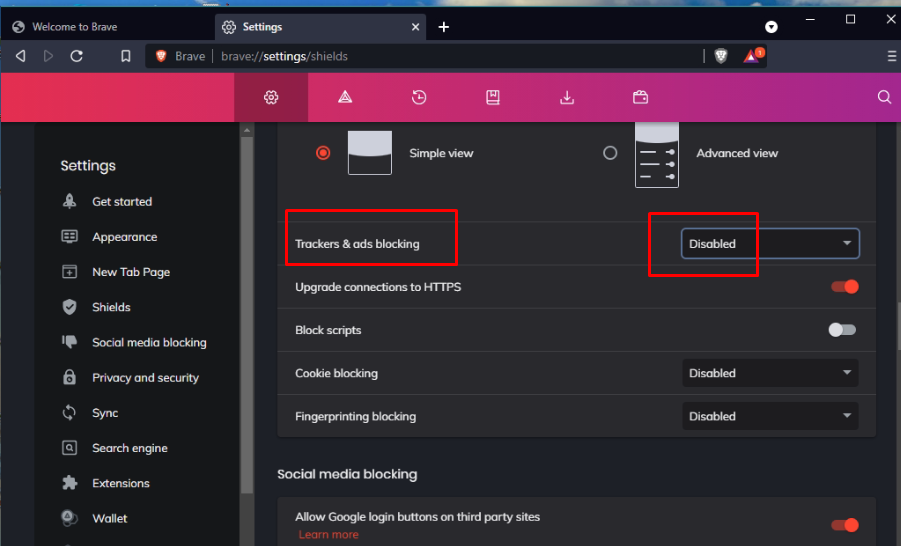Image resolution: width=901 pixels, height=546 pixels.
Task: Click the bookmark this page icon
Action: pos(125,56)
